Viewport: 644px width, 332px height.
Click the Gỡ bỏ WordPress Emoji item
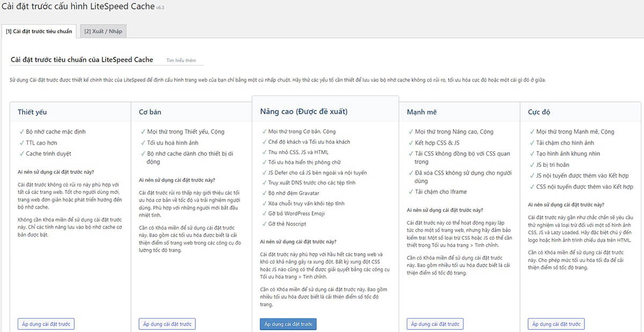click(x=295, y=213)
